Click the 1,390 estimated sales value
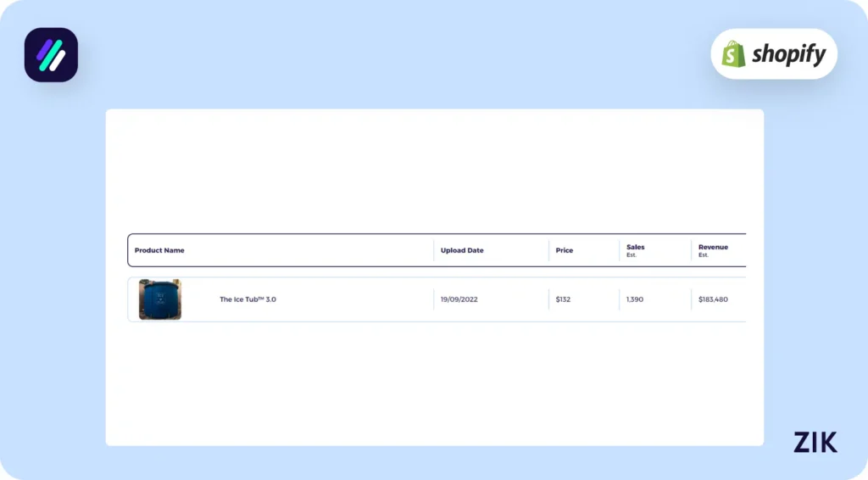 pyautogui.click(x=635, y=299)
